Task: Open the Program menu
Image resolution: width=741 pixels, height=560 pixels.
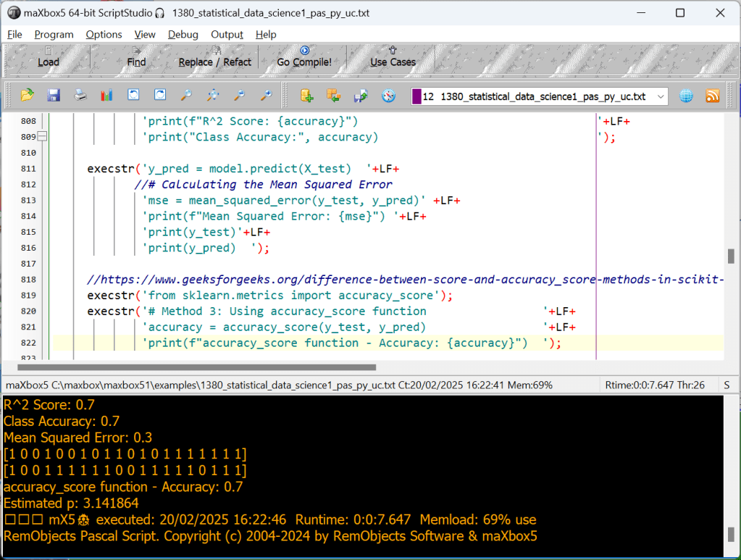Action: coord(54,34)
